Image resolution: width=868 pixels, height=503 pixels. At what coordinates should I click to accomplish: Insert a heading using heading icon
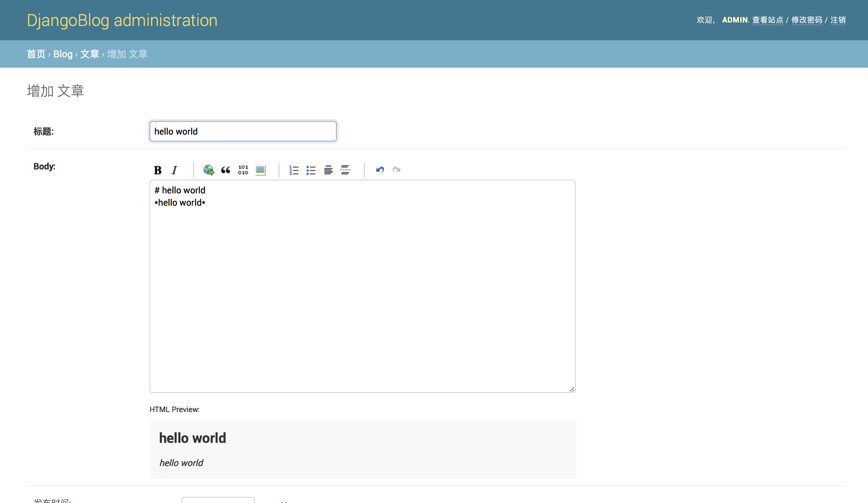[328, 170]
